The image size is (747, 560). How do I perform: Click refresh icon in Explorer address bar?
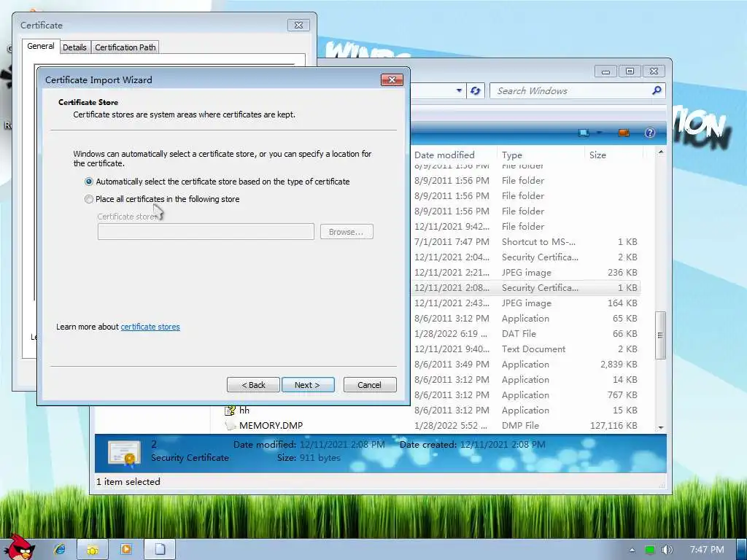pos(475,90)
